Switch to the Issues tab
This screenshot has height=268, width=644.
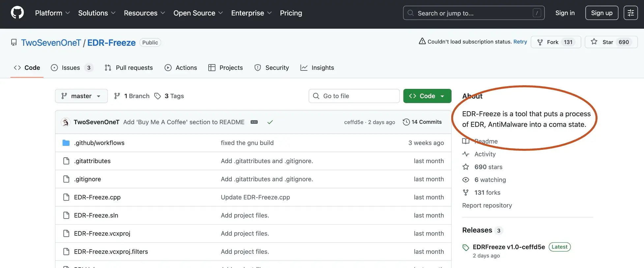click(72, 67)
